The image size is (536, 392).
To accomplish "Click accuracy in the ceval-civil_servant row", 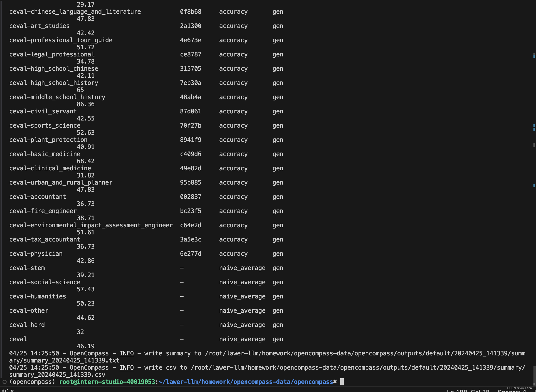I will (233, 111).
